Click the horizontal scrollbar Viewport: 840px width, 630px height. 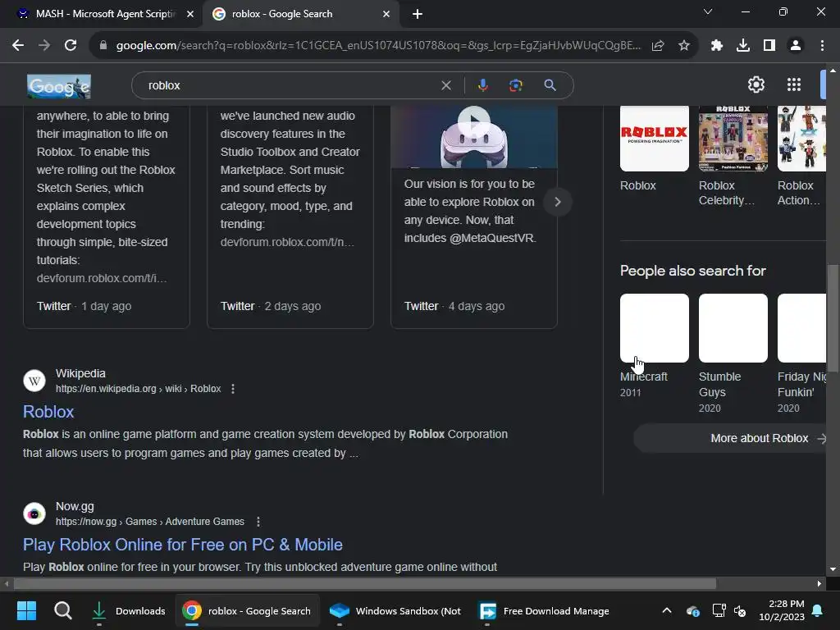pyautogui.click(x=364, y=583)
